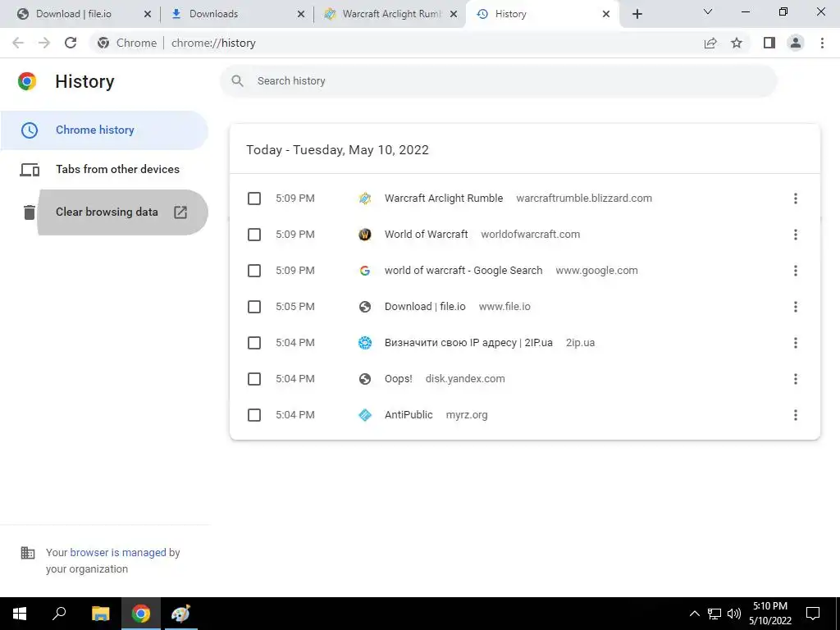Close the Downloads tab
This screenshot has width=840, height=630.
point(301,15)
